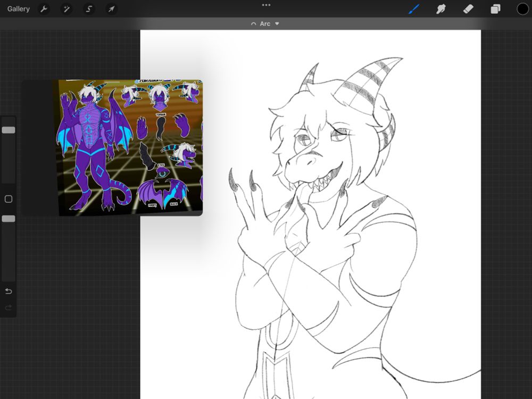Adjust the brush opacity slider
The image size is (532, 399).
(x=9, y=219)
